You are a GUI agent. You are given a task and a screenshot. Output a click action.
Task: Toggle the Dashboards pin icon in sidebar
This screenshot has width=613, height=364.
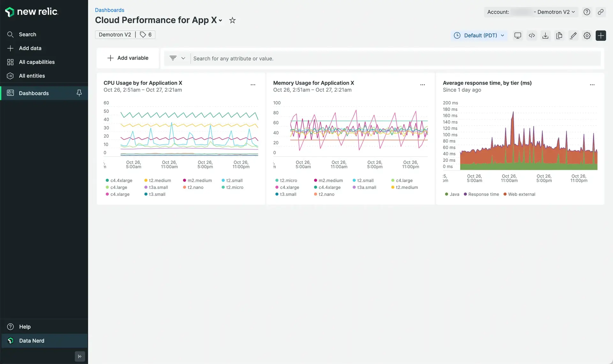click(79, 93)
